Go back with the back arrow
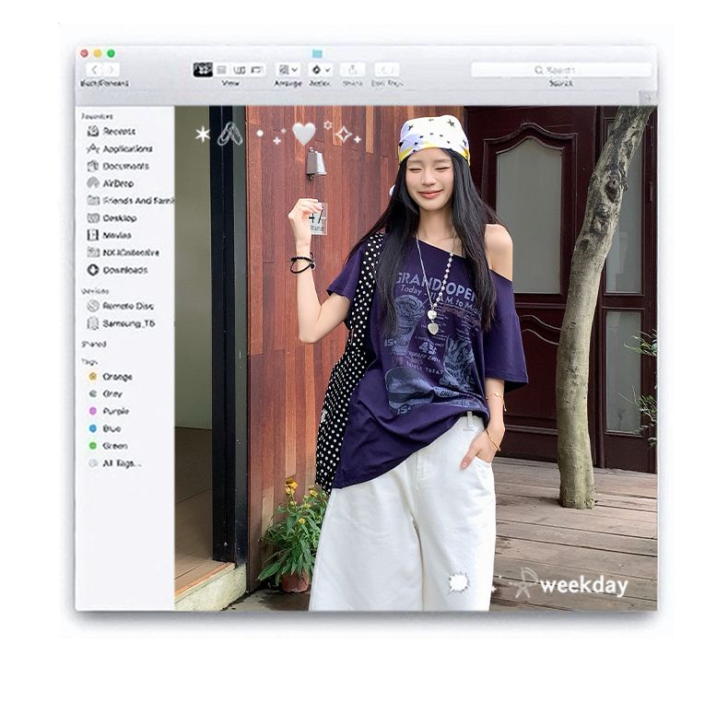 click(x=94, y=70)
